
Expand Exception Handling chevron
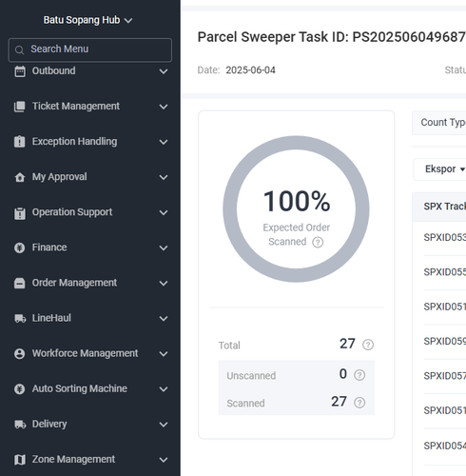pyautogui.click(x=164, y=142)
